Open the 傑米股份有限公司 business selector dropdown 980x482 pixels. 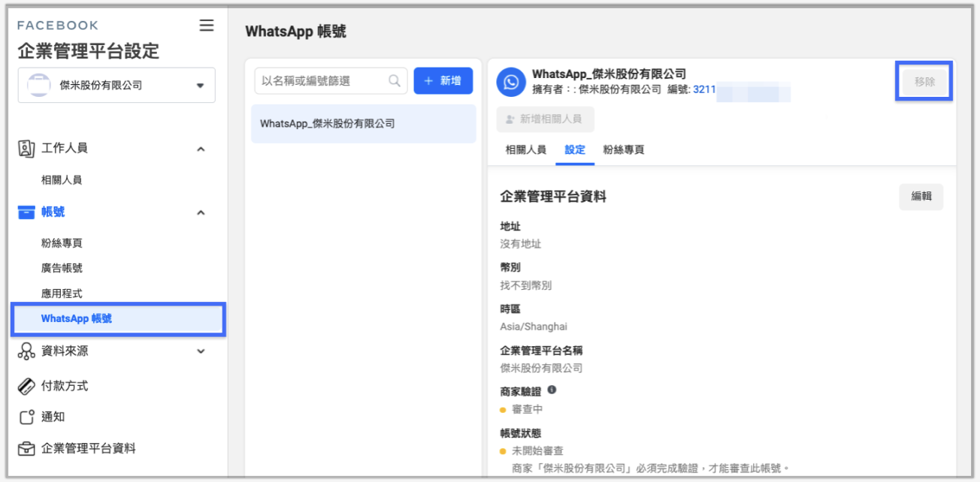tap(116, 85)
